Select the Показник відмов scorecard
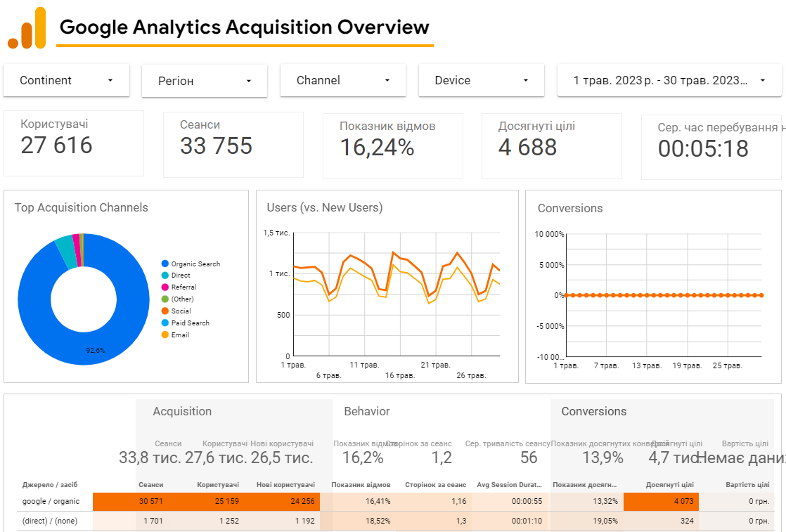The width and height of the screenshot is (786, 532). (x=393, y=145)
